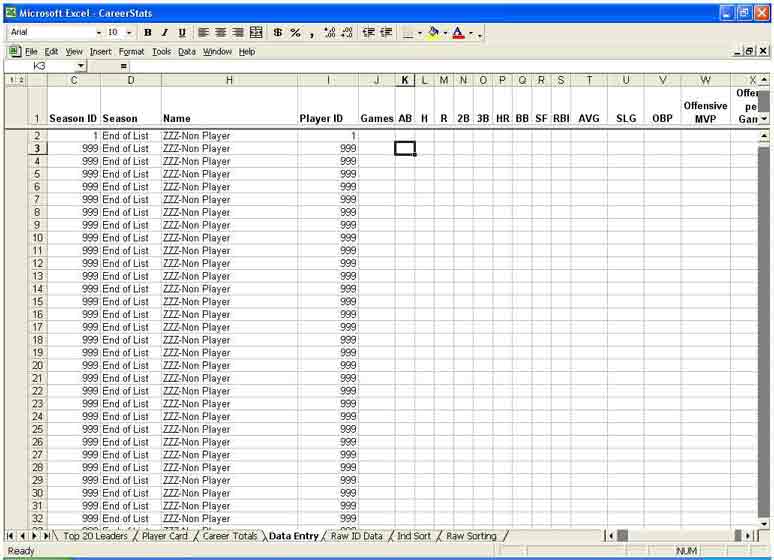Open the Format menu

click(131, 51)
